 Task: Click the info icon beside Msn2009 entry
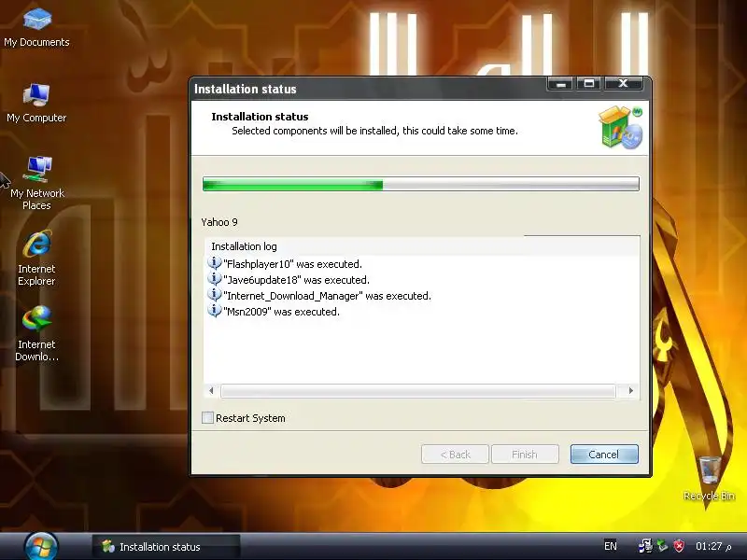215,311
